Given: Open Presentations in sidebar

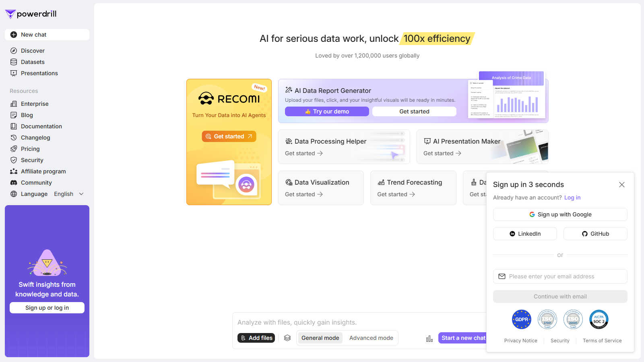Looking at the screenshot, I should (x=47, y=73).
